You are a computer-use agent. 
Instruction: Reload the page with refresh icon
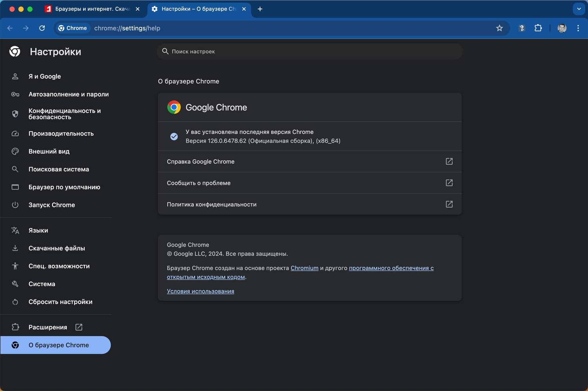click(42, 28)
